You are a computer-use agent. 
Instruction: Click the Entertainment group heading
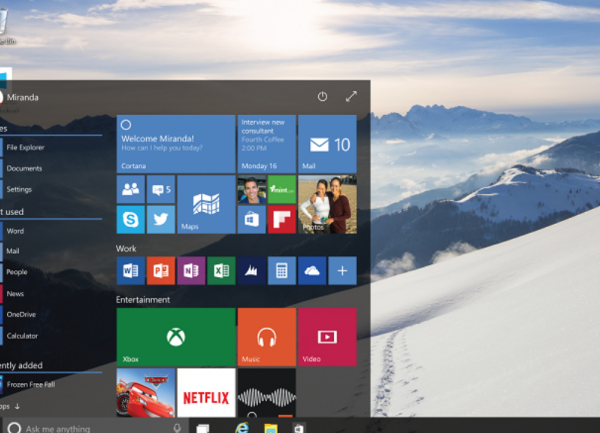point(143,300)
